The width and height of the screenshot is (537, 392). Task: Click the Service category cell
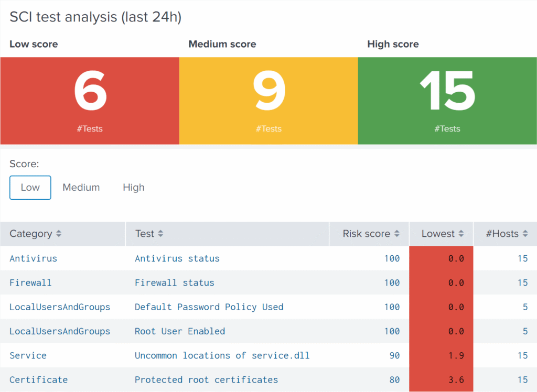pyautogui.click(x=28, y=355)
